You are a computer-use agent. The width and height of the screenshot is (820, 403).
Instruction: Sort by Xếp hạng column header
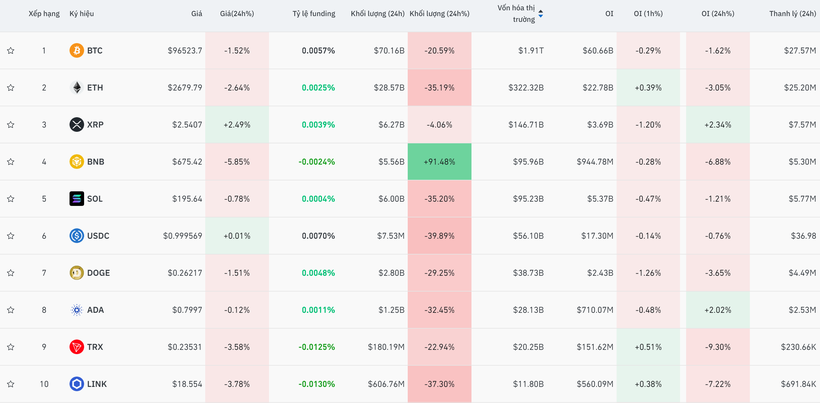tap(44, 14)
